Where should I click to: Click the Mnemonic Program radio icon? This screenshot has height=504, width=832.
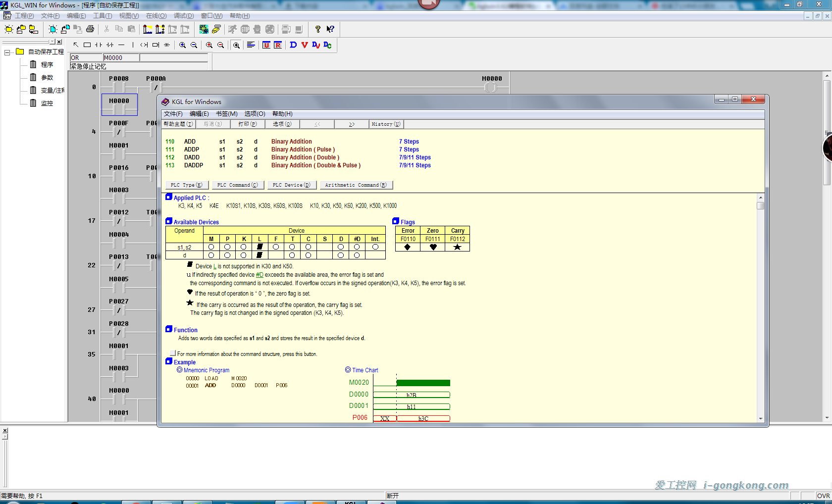[180, 370]
